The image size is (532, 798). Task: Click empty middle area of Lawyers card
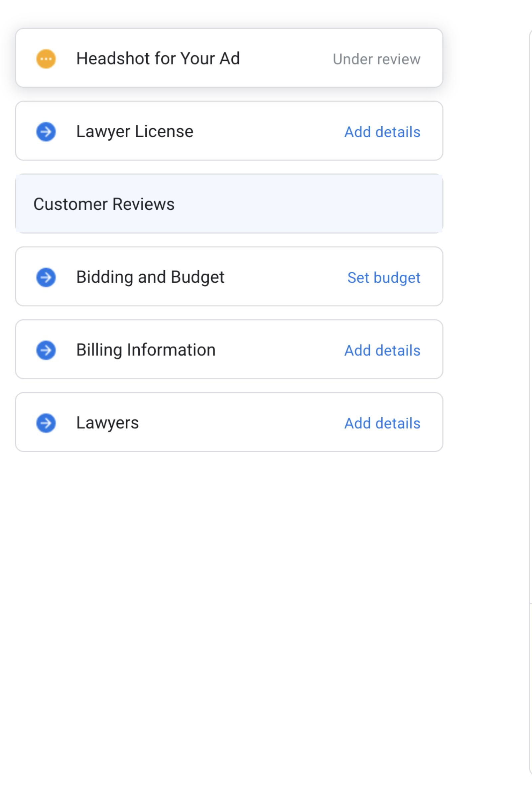(x=237, y=423)
